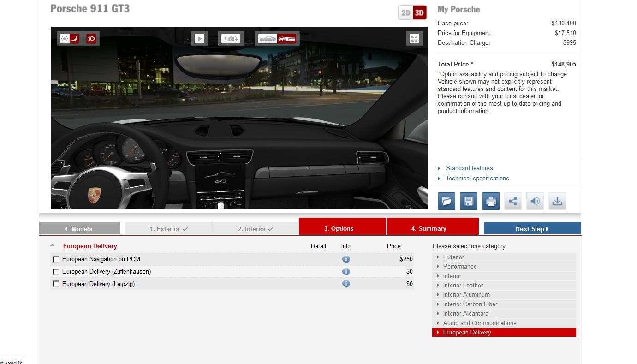The width and height of the screenshot is (637, 364).
Task: Switch to day lighting mode (sun icon)
Action: pos(64,39)
